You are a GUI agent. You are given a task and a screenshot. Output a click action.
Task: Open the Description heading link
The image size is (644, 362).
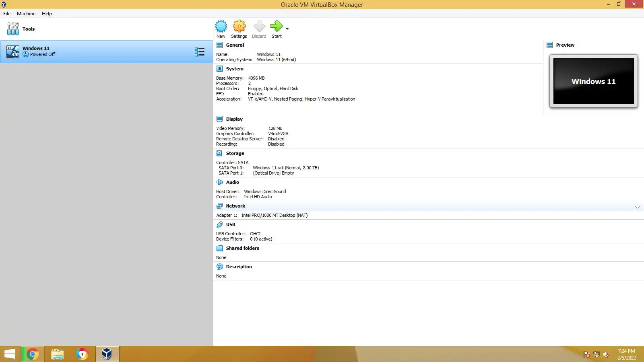239,267
